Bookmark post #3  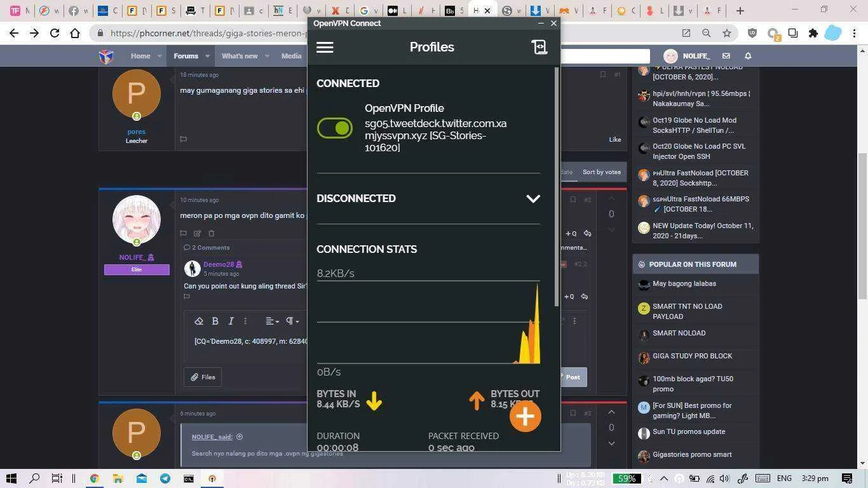[x=573, y=413]
